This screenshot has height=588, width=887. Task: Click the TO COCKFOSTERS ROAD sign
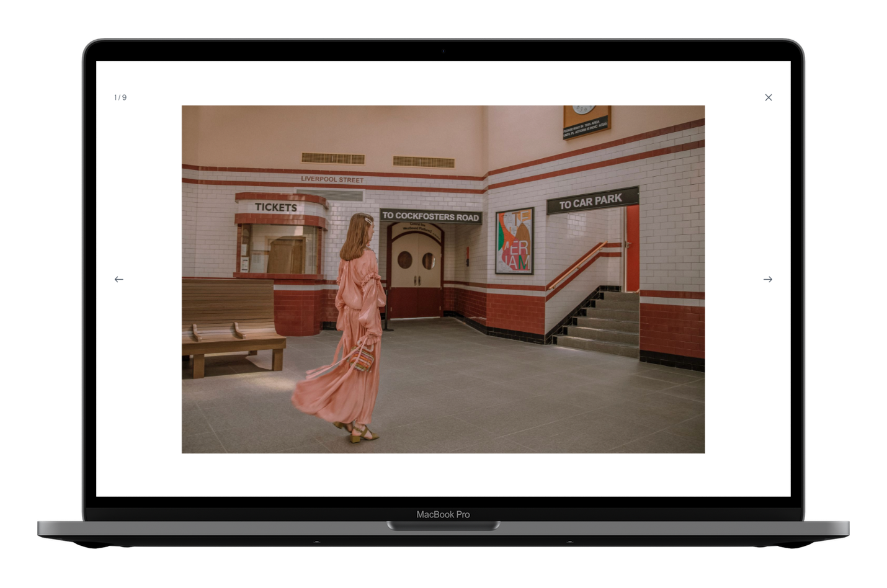click(430, 216)
